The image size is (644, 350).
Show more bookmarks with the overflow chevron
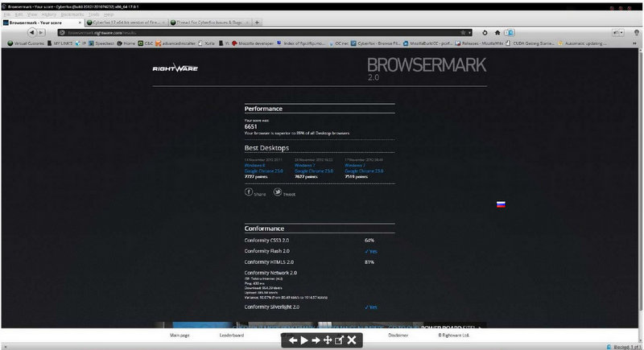click(x=634, y=43)
